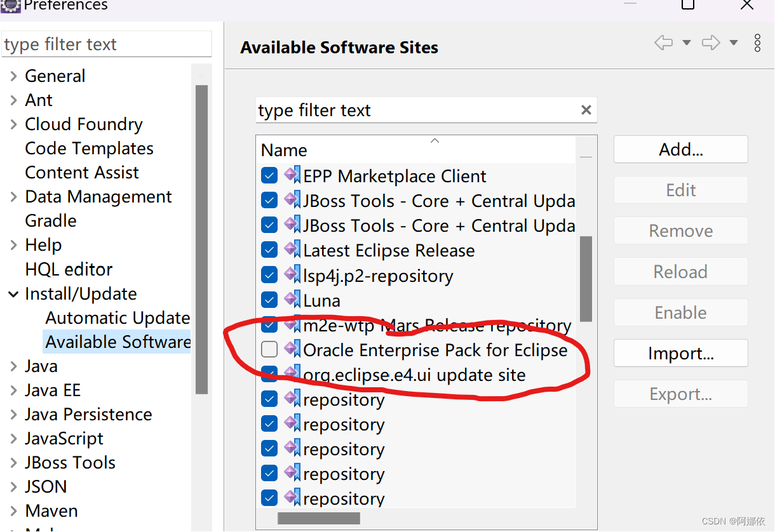Click the Reload button
775x532 pixels.
[681, 272]
